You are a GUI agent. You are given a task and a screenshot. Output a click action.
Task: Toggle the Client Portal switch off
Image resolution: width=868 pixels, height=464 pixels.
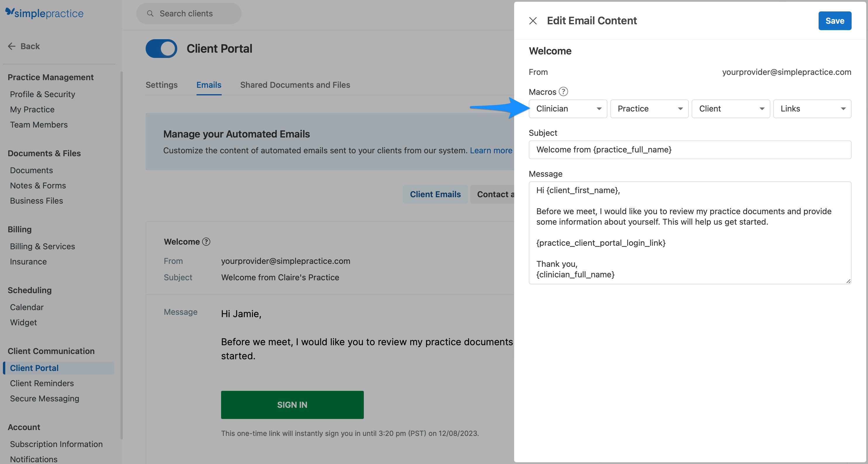[161, 48]
